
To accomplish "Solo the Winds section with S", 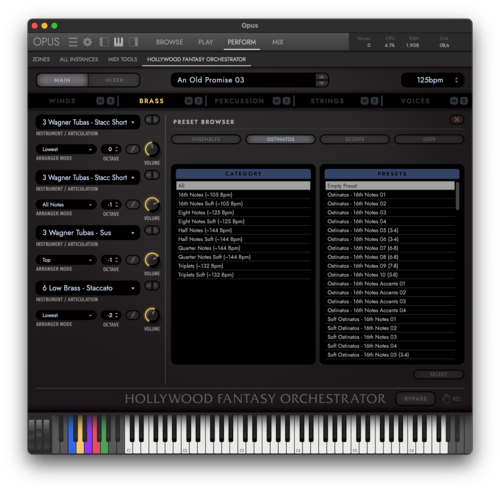I will (x=110, y=101).
